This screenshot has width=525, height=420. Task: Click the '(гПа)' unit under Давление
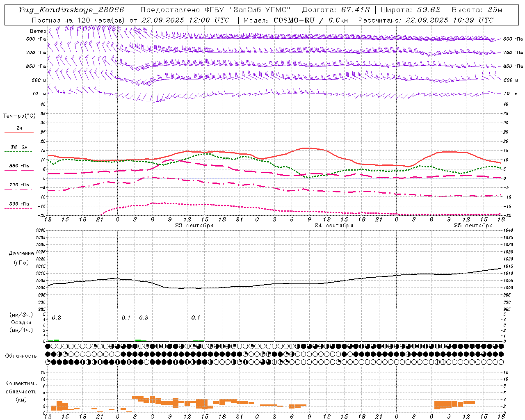[x=21, y=263]
